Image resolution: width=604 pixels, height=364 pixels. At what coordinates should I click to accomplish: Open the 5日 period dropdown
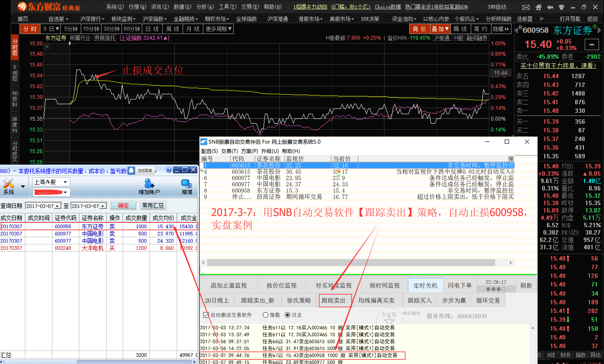(51, 29)
